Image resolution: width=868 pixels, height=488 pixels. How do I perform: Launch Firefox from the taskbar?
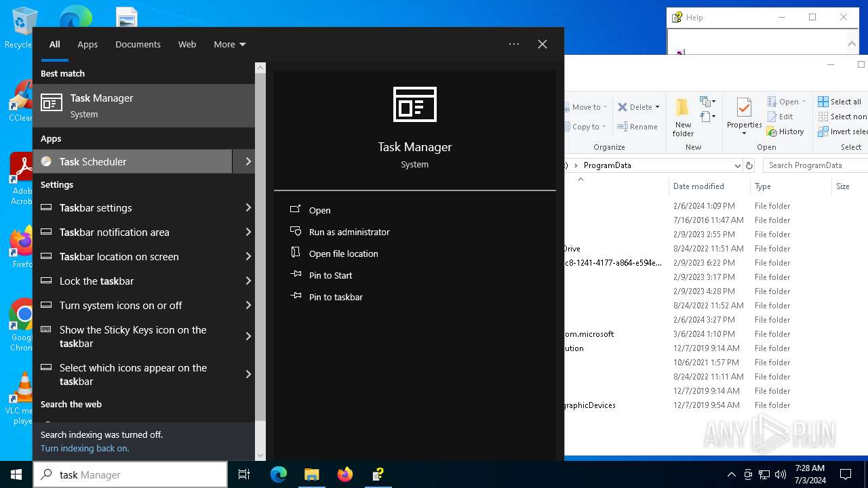pos(345,474)
